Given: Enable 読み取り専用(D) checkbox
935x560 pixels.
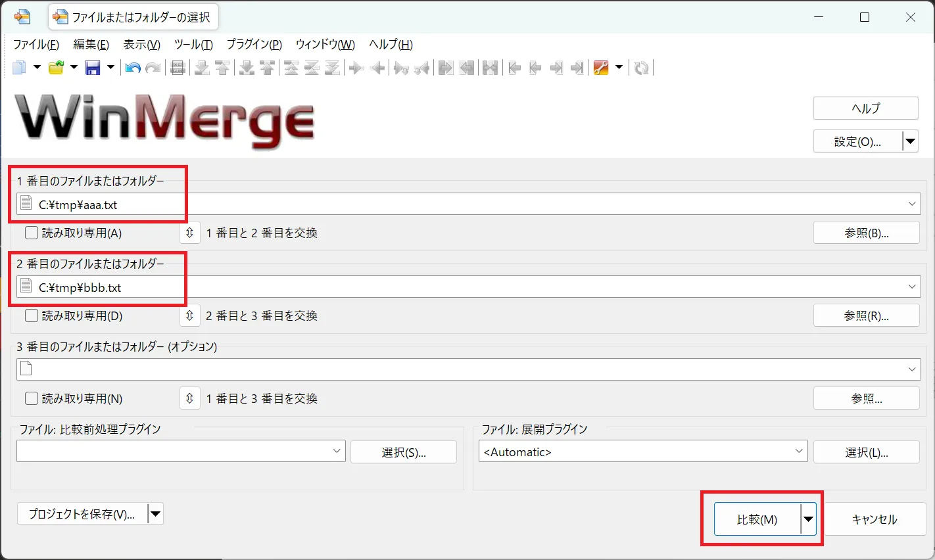Looking at the screenshot, I should pos(32,315).
